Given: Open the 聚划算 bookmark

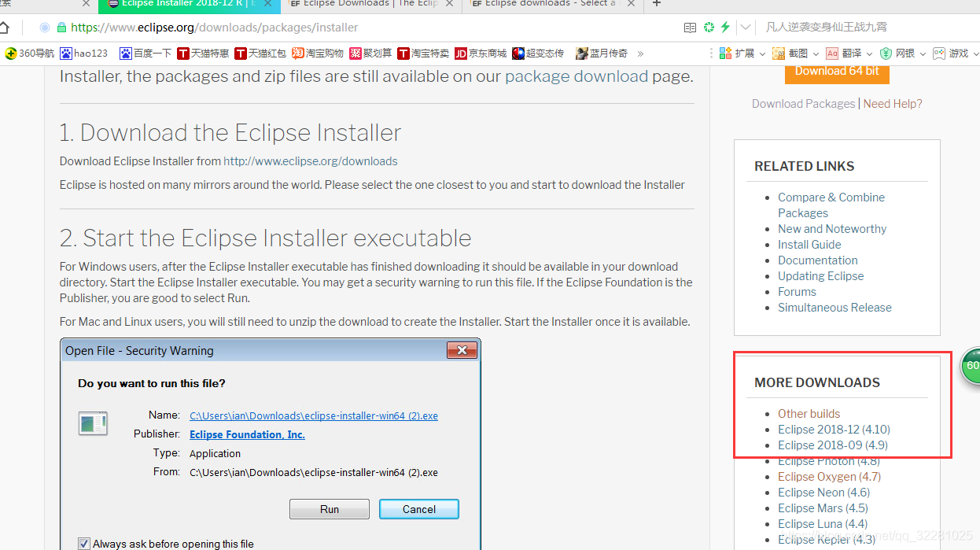Looking at the screenshot, I should coord(371,54).
